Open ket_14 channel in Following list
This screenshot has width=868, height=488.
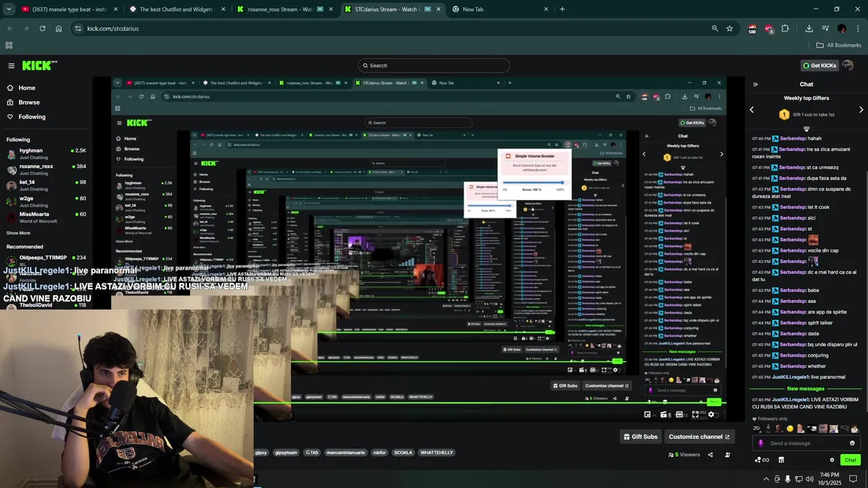coord(46,185)
